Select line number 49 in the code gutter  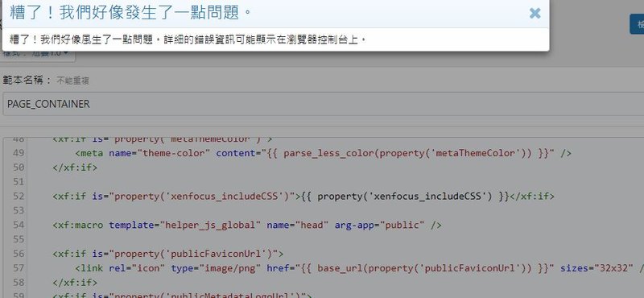pos(18,153)
